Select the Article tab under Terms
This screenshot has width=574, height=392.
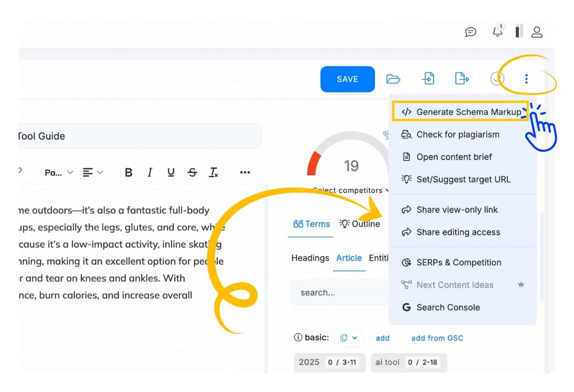coord(349,258)
